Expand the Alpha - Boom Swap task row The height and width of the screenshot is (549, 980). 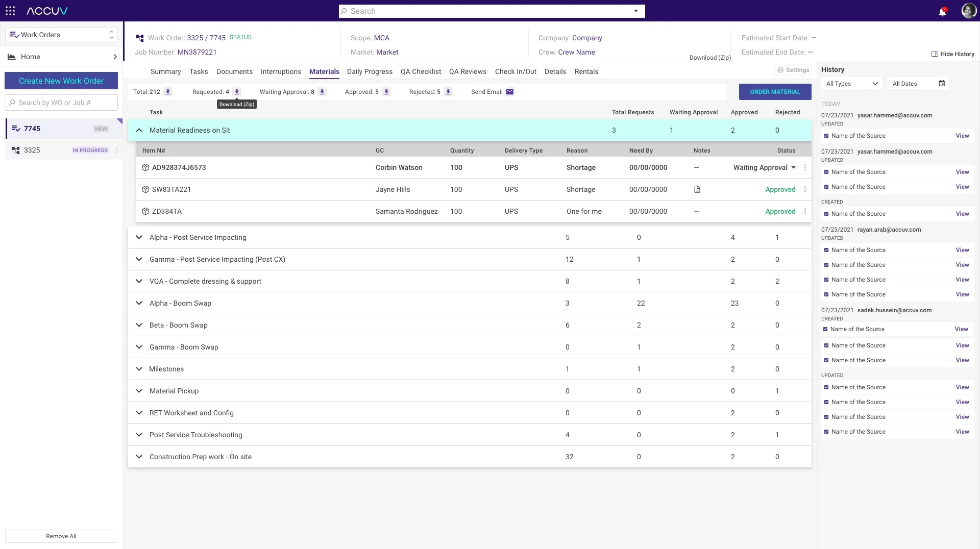(470, 303)
